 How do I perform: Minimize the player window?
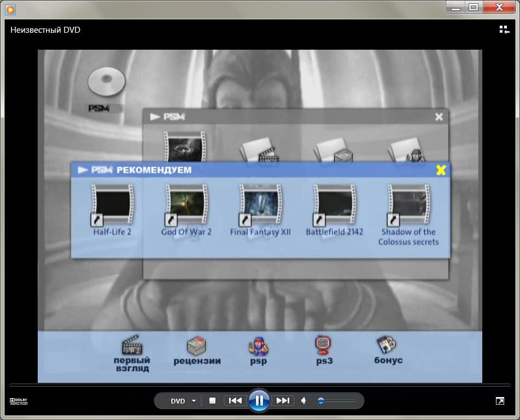pyautogui.click(x=456, y=7)
